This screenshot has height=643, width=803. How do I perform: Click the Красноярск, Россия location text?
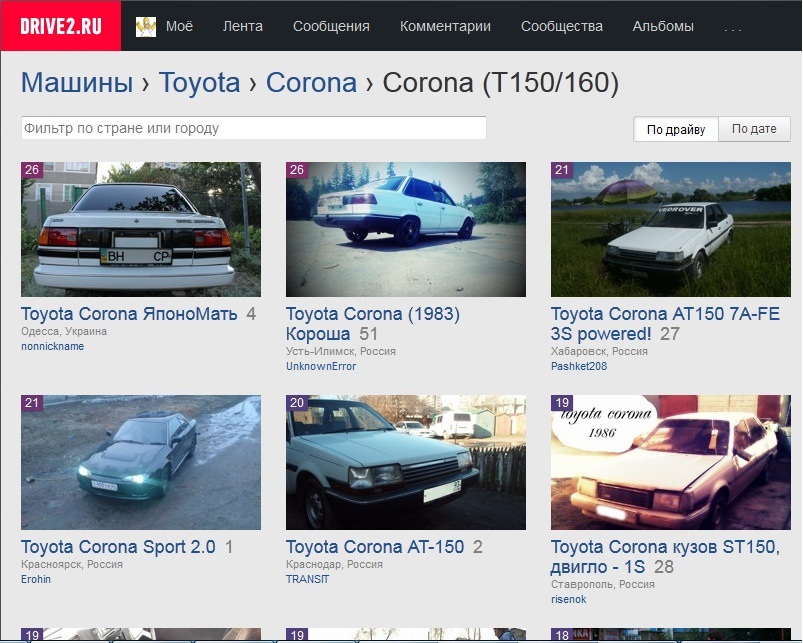(x=72, y=564)
